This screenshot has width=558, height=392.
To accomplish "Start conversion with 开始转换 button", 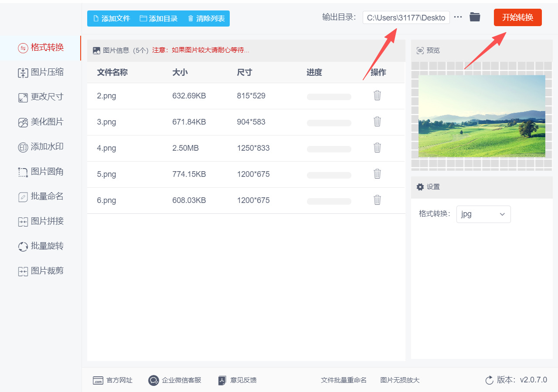I will coord(518,17).
